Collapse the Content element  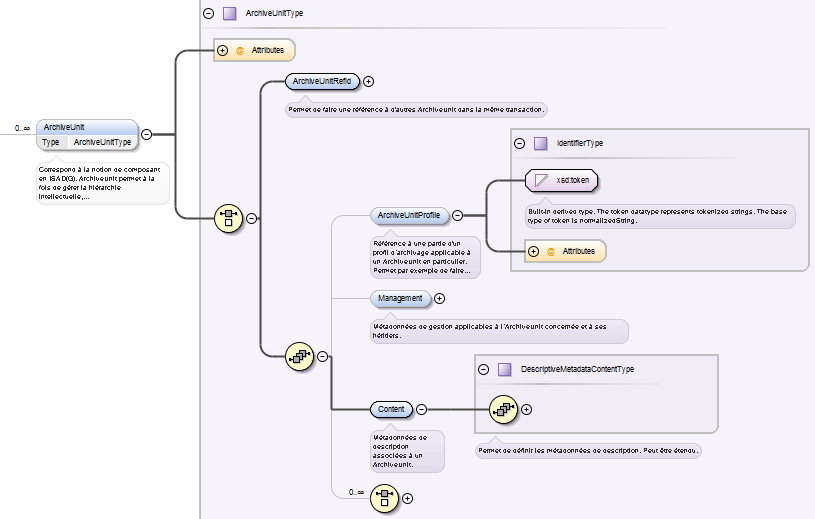pyautogui.click(x=421, y=409)
